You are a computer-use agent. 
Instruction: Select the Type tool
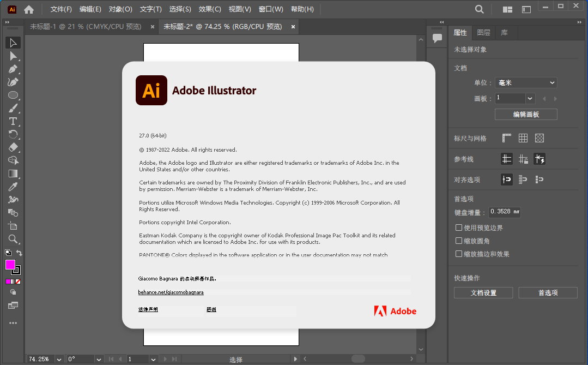[x=13, y=121]
